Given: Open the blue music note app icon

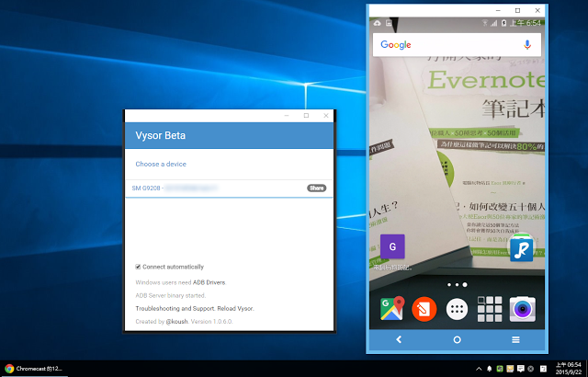Looking at the screenshot, I should pyautogui.click(x=521, y=248).
